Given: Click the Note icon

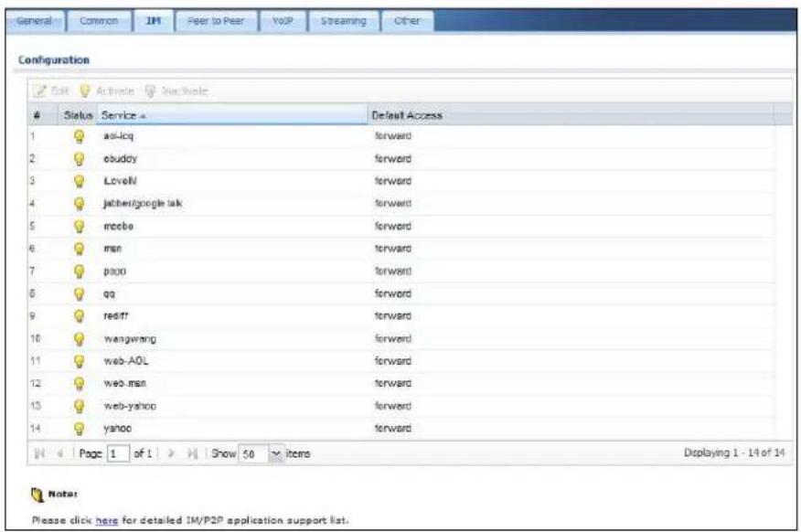Looking at the screenshot, I should tap(37, 495).
